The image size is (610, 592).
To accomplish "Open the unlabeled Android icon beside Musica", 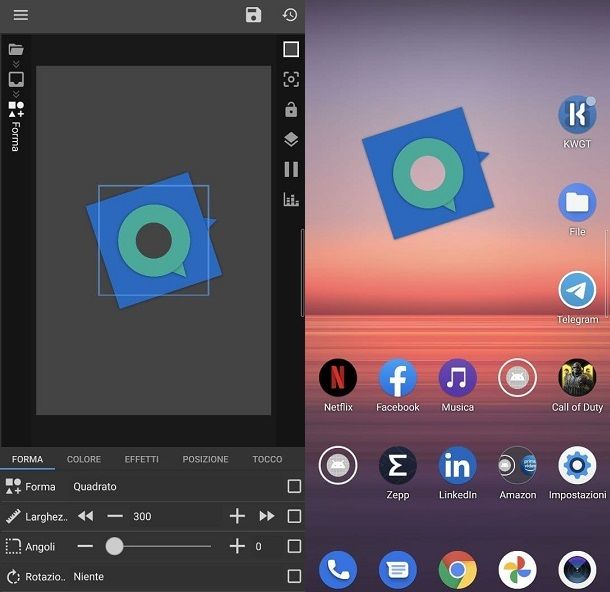I will (x=517, y=378).
